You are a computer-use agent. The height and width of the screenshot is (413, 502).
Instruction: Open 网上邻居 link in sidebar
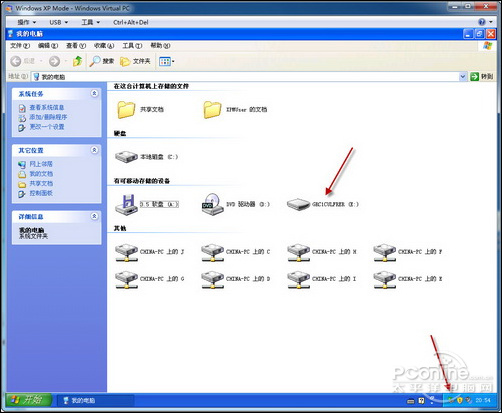[41, 164]
